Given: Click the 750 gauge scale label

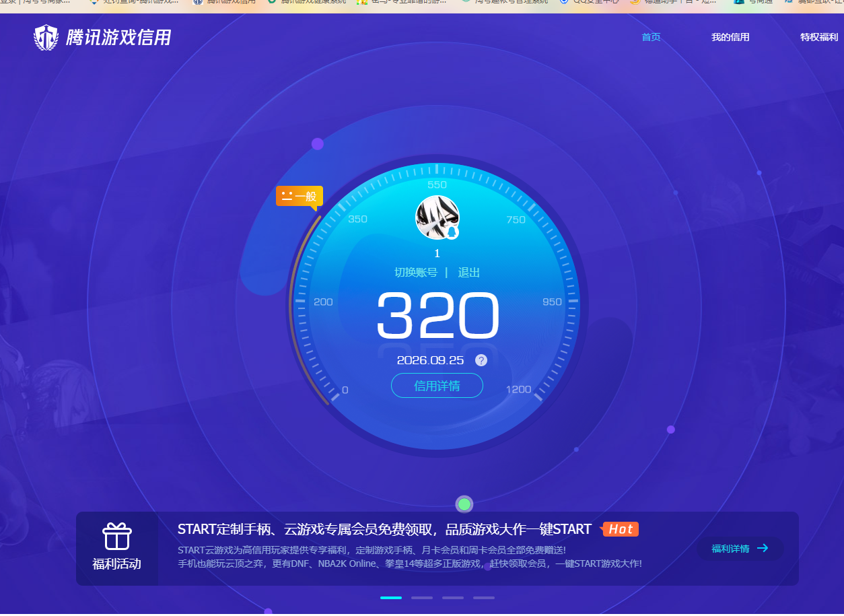Looking at the screenshot, I should pyautogui.click(x=516, y=219).
